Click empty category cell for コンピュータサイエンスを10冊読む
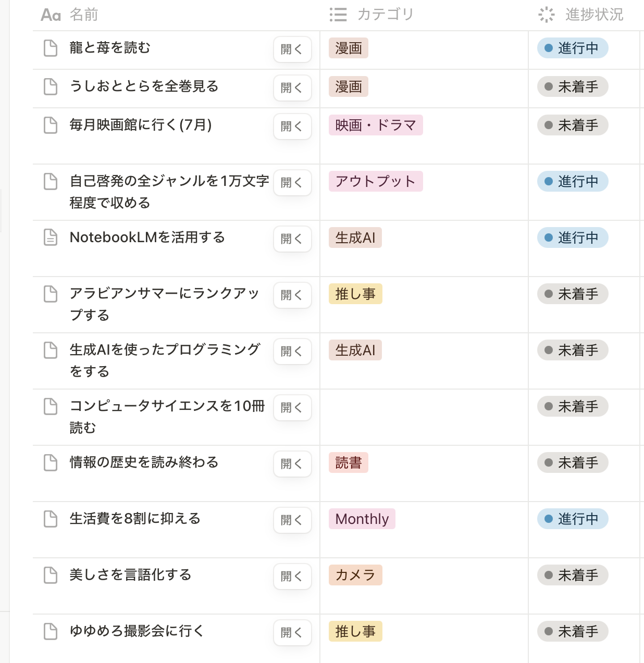The image size is (644, 663). [x=423, y=417]
